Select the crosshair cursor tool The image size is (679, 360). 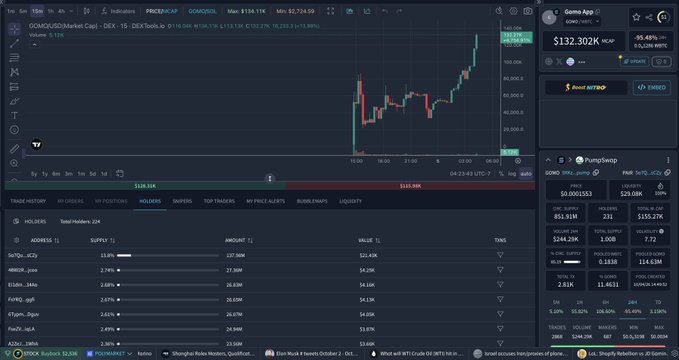14,29
